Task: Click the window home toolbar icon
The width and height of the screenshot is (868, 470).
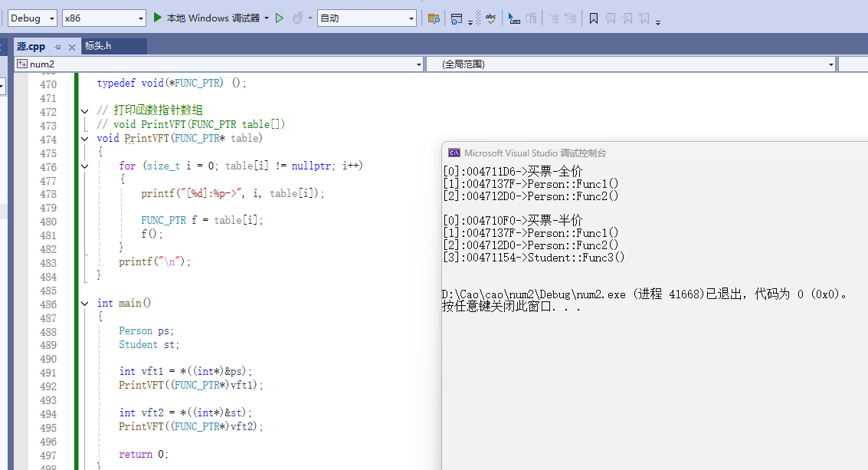Action: [456, 19]
